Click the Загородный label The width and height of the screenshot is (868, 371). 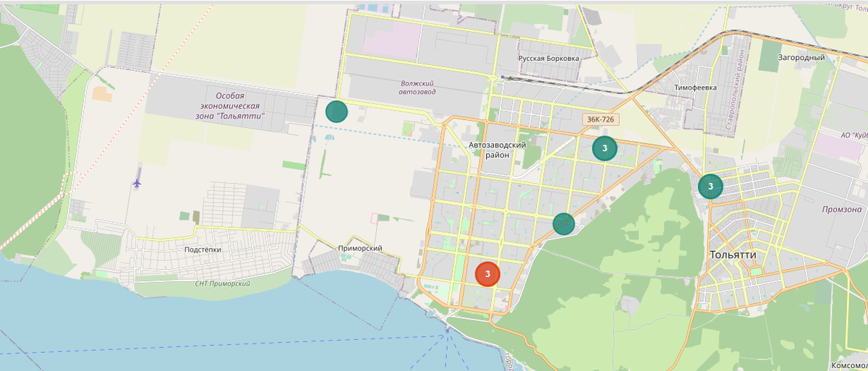point(801,57)
